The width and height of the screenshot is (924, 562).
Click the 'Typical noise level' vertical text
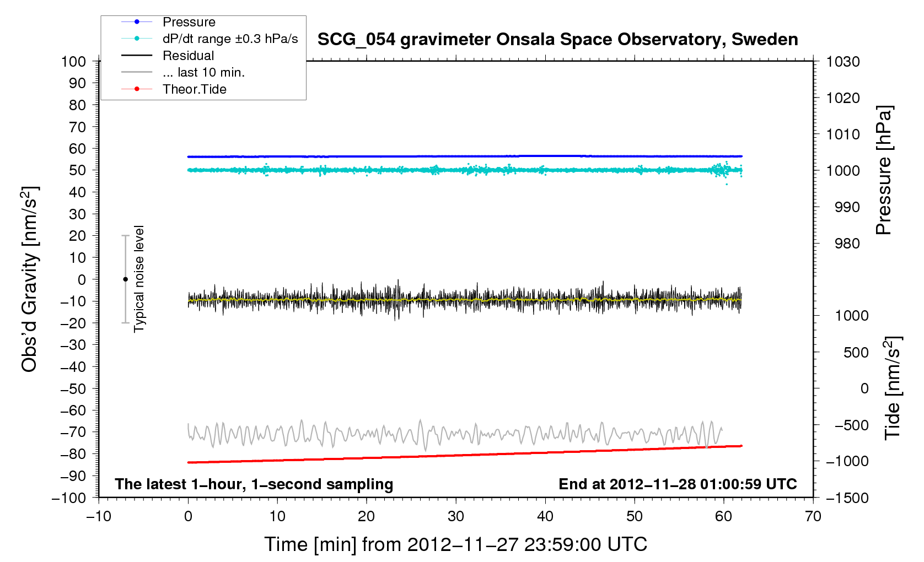pyautogui.click(x=139, y=279)
